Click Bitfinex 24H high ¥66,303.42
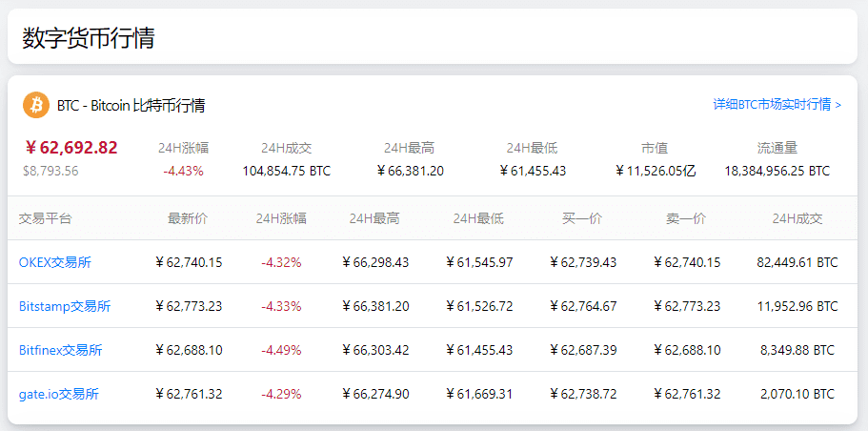The width and height of the screenshot is (868, 431). click(x=374, y=350)
